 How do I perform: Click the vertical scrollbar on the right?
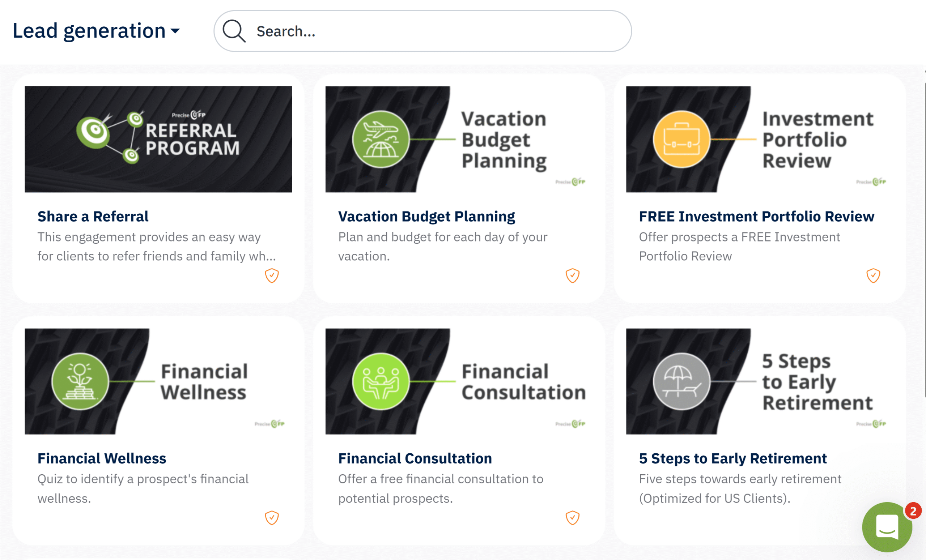pyautogui.click(x=925, y=240)
